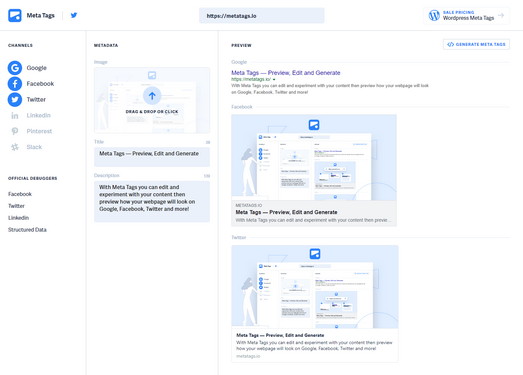Screen dimensions: 523x375
Task: Click the METATAGS.IO label in Facebook card
Action: coord(249,206)
